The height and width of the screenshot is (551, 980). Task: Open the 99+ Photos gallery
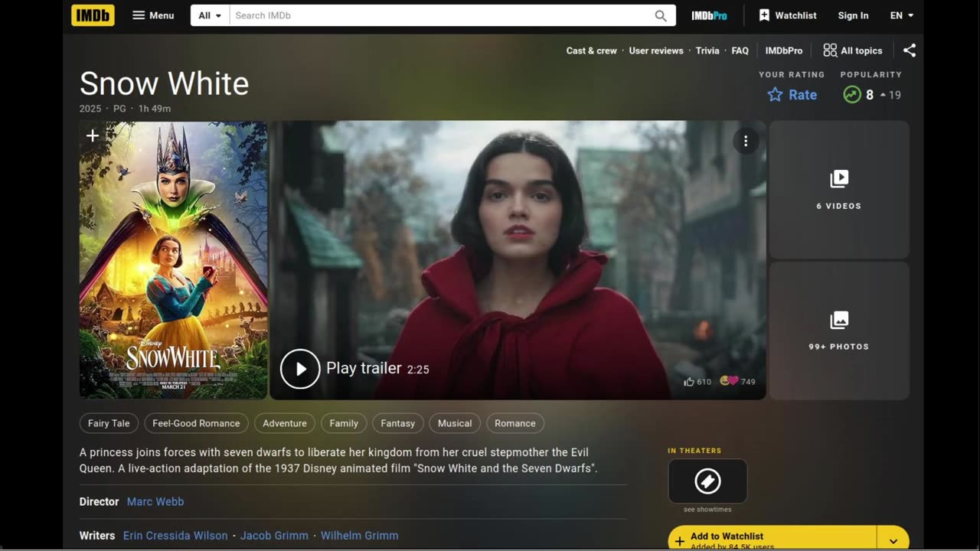[839, 331]
